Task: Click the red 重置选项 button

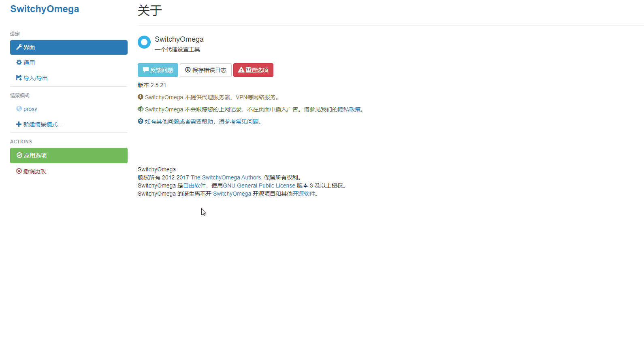Action: (x=253, y=70)
